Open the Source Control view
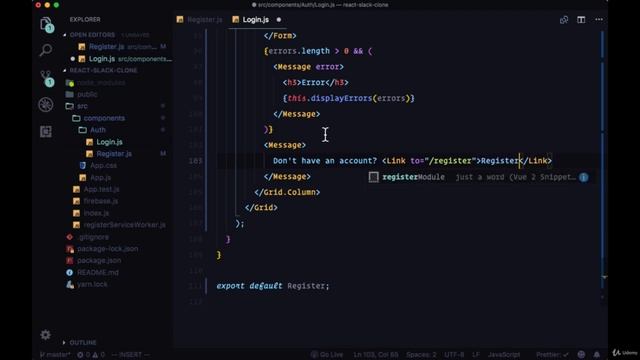640x360 pixels. [47, 78]
